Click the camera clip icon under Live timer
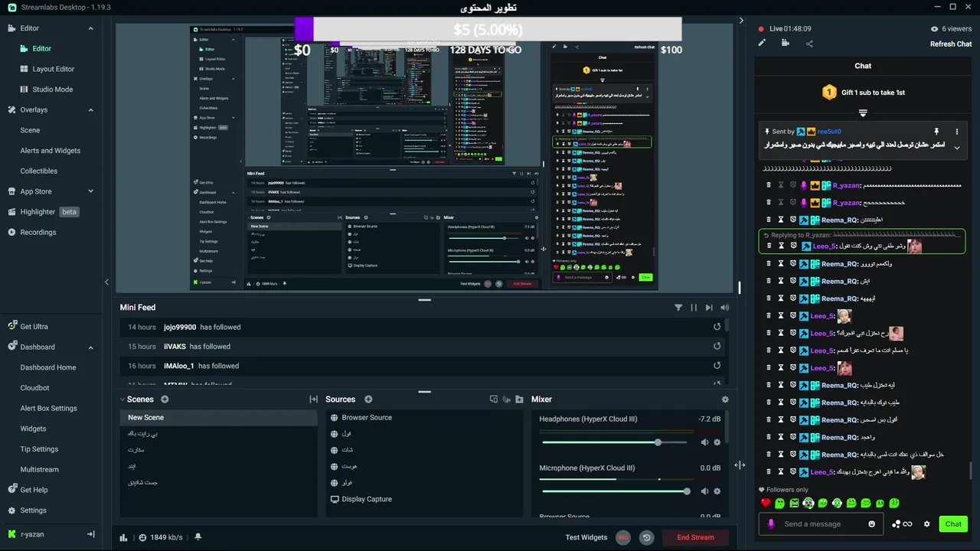 click(x=786, y=43)
